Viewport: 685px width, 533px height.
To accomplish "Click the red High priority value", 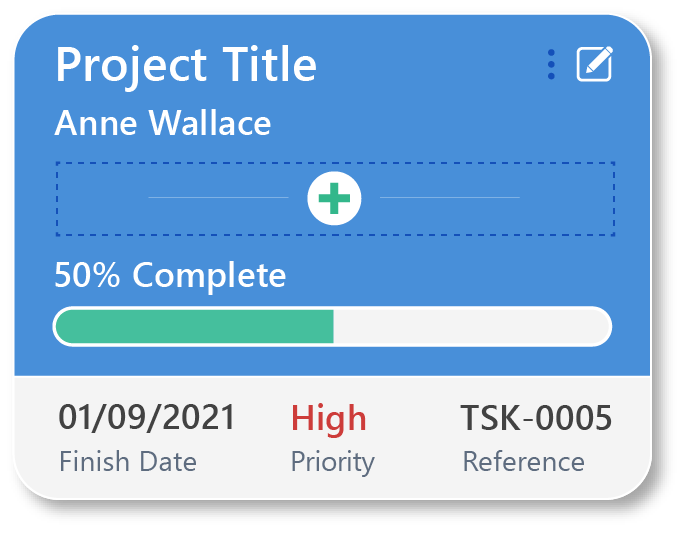I will (329, 418).
